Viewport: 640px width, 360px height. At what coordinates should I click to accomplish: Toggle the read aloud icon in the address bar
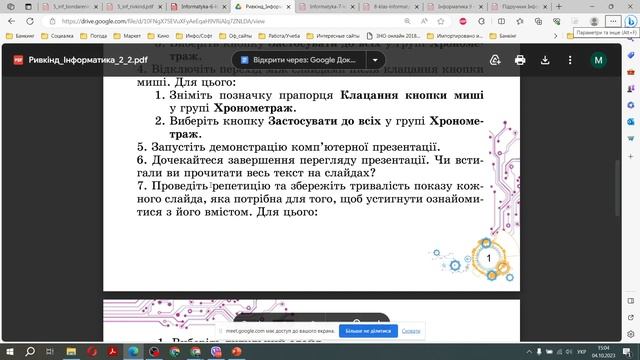pos(424,21)
